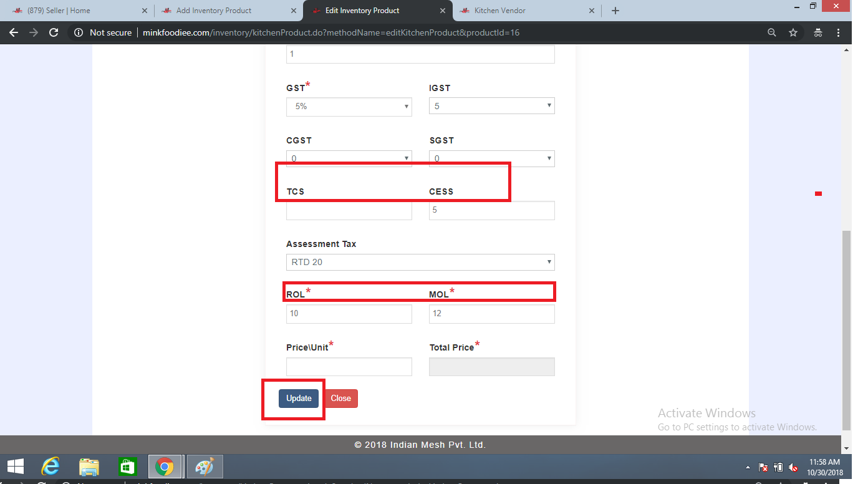Click the Assessment Tax label
The width and height of the screenshot is (868, 484).
(321, 244)
